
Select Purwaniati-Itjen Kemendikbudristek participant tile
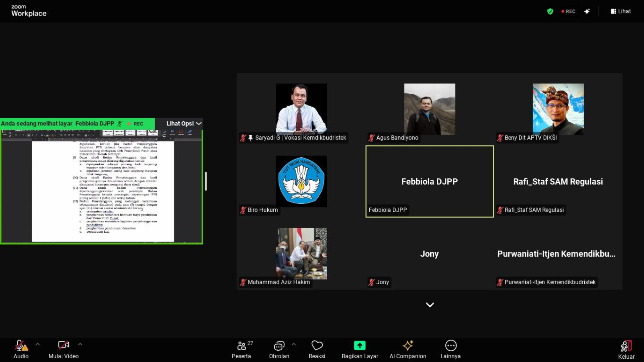coord(558,254)
